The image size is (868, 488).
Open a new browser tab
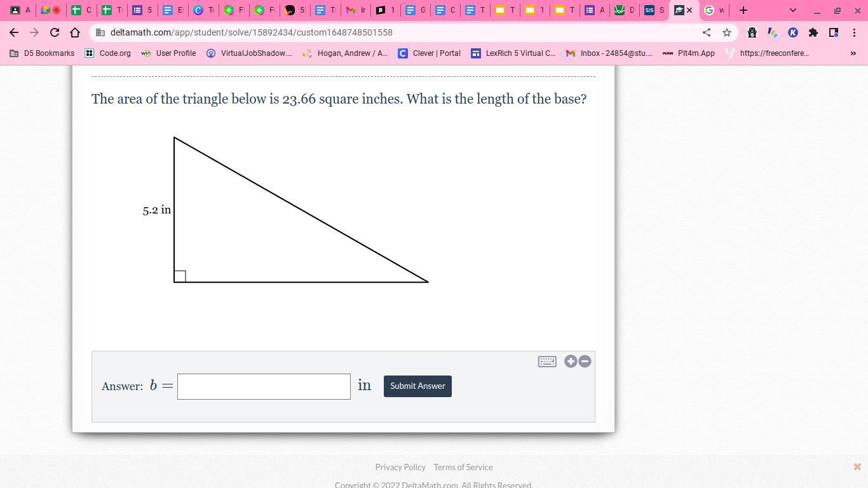coord(743,10)
